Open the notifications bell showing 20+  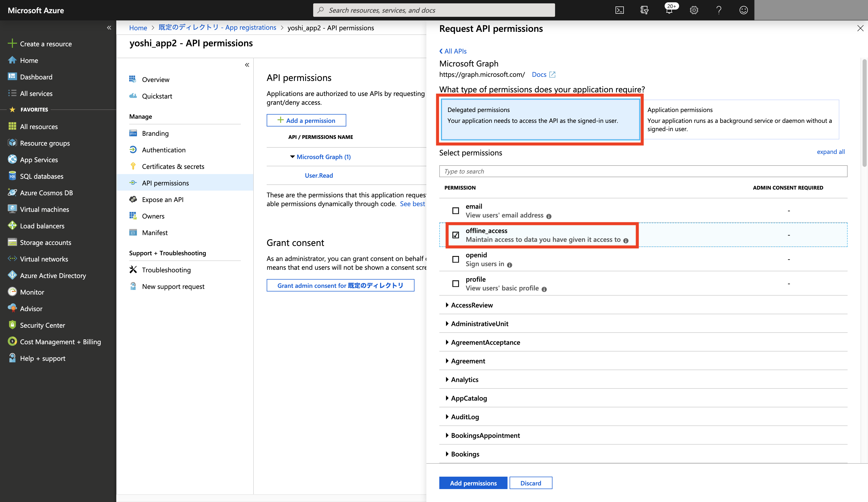(669, 10)
